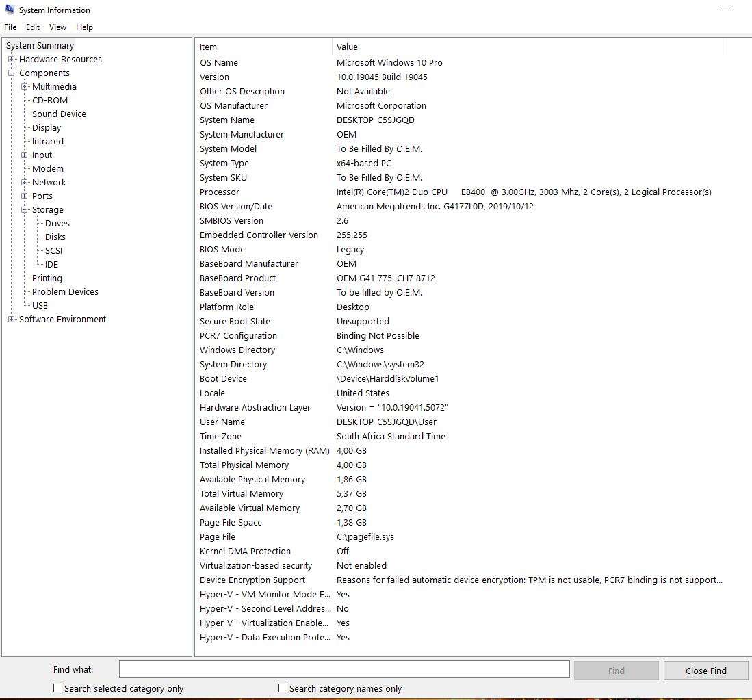Expand the Software Environment node
Viewport: 752px width, 700px height.
coord(11,319)
